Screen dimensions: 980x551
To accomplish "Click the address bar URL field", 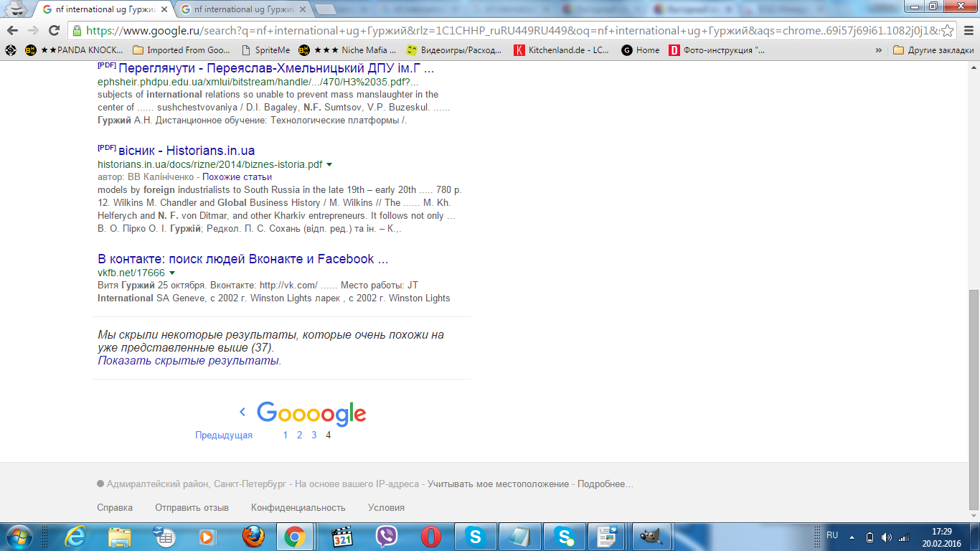I will 511,31.
